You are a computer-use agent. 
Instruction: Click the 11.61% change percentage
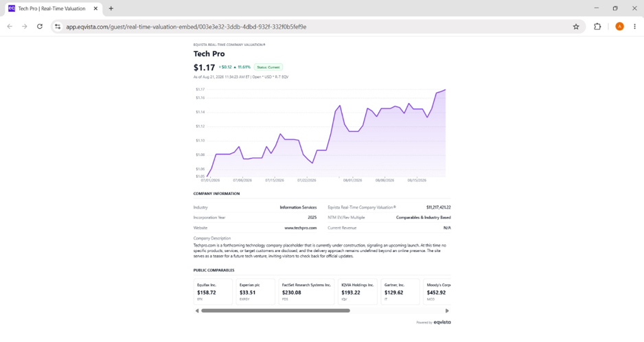[244, 67]
